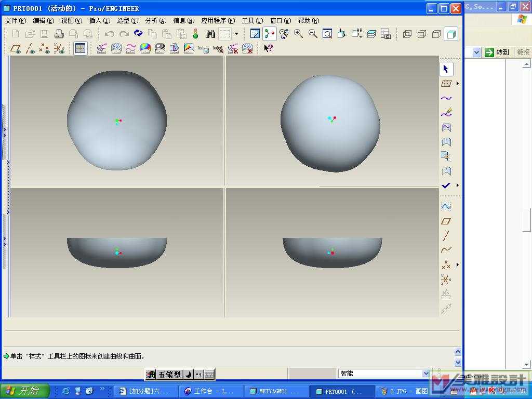Toggle the shaded display mode button
This screenshot has width=532, height=399.
click(451, 34)
